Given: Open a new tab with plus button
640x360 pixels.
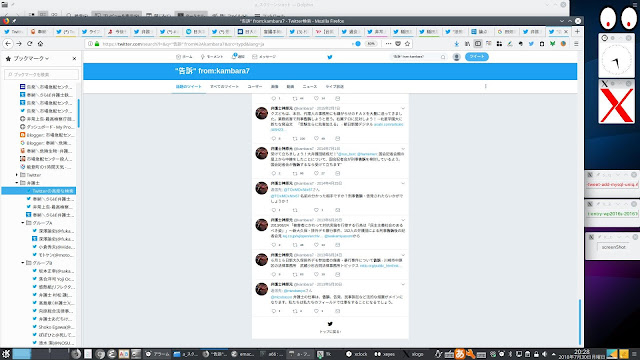Looking at the screenshot, I should click(x=577, y=31).
